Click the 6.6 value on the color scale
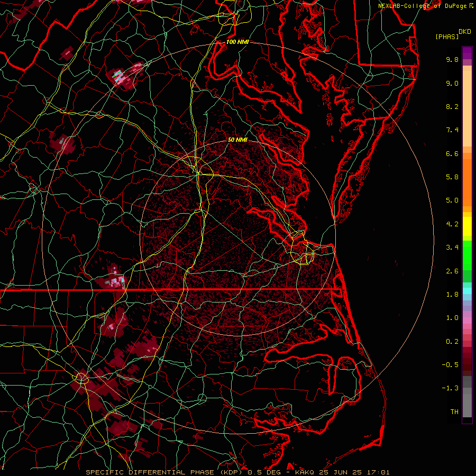Image resolution: width=476 pixels, height=476 pixels. (452, 153)
